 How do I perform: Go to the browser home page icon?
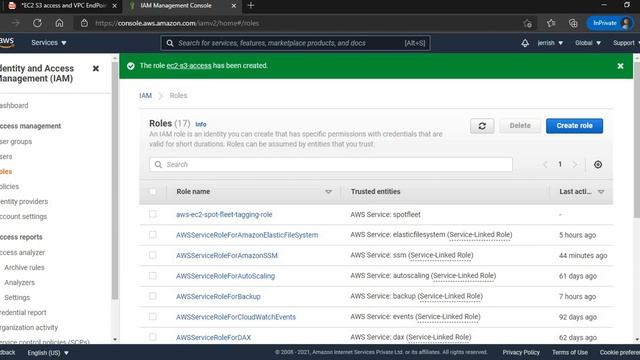(x=59, y=23)
